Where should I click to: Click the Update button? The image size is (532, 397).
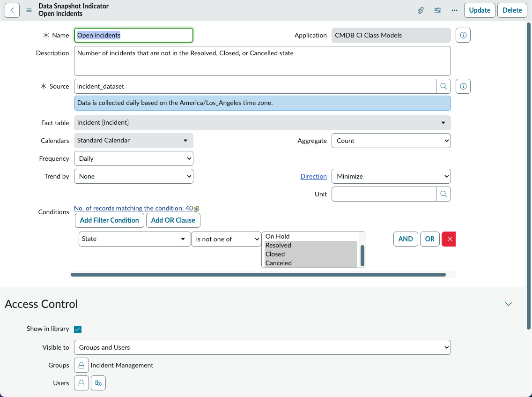480,10
